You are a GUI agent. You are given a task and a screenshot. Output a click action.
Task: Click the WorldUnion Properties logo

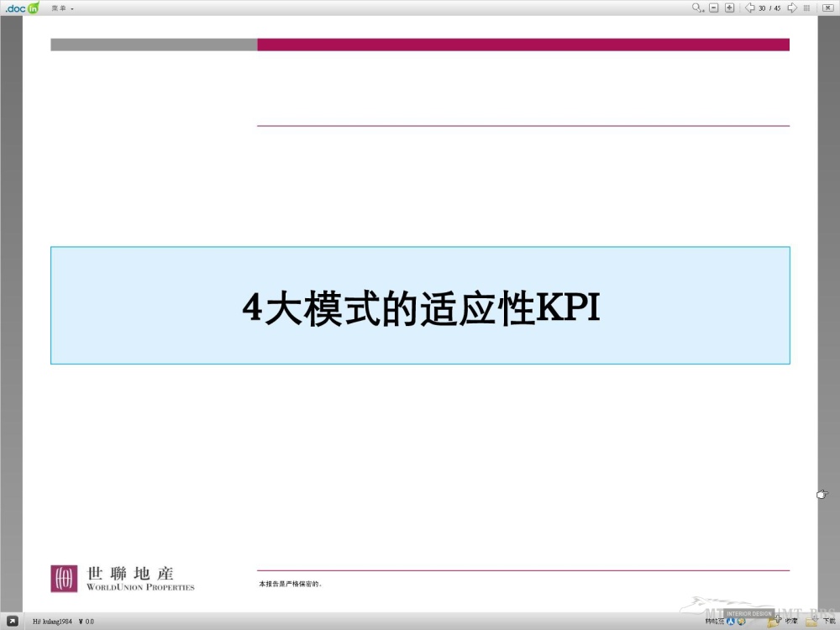(x=123, y=578)
